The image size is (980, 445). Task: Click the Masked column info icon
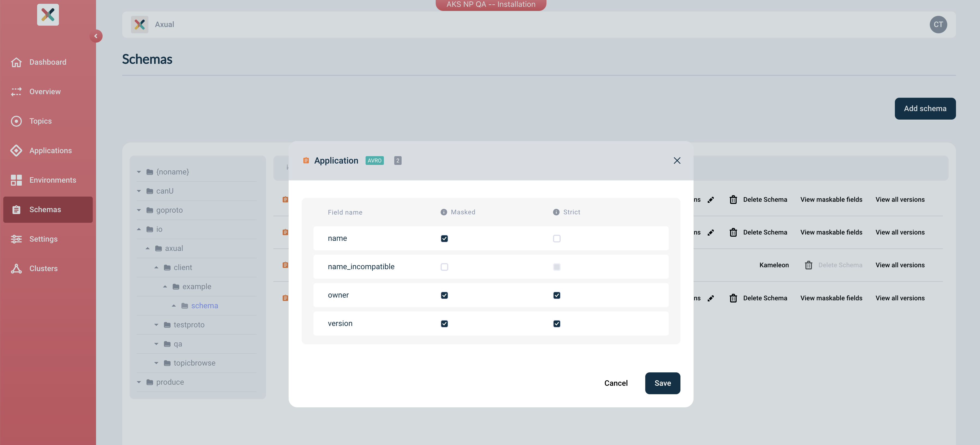pos(444,212)
